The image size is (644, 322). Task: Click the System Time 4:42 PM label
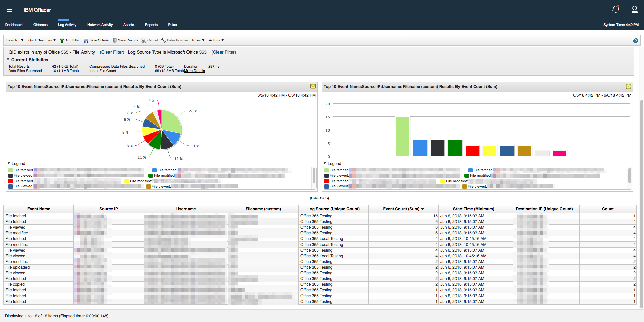coord(621,25)
